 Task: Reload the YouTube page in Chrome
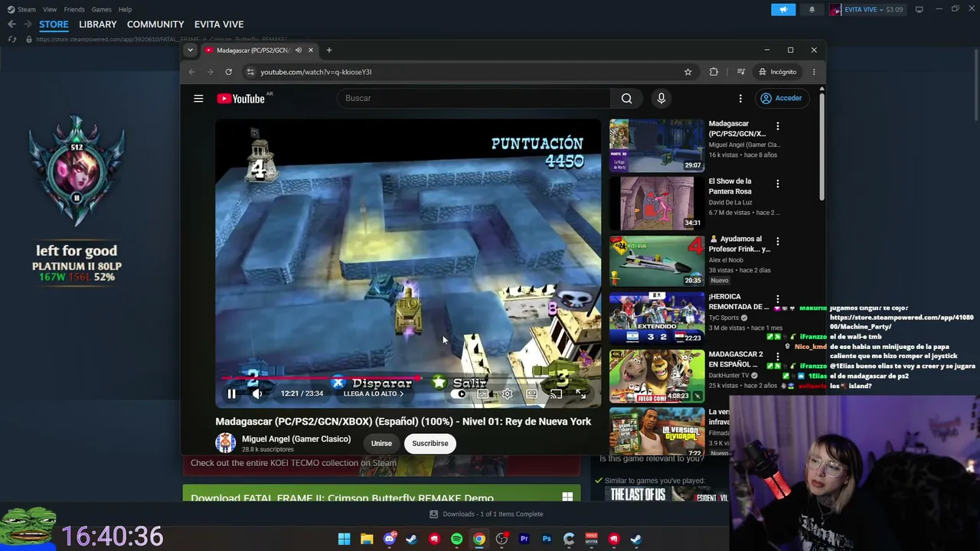(228, 72)
